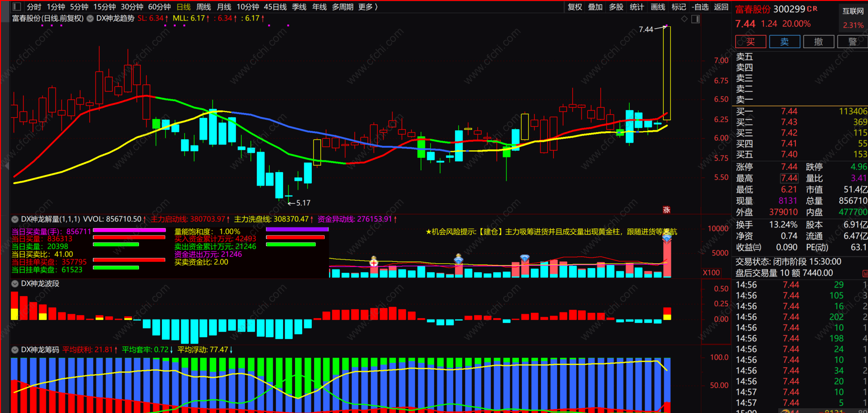
Task: Click the 当日买卖量 magenta bar
Action: 129,230
